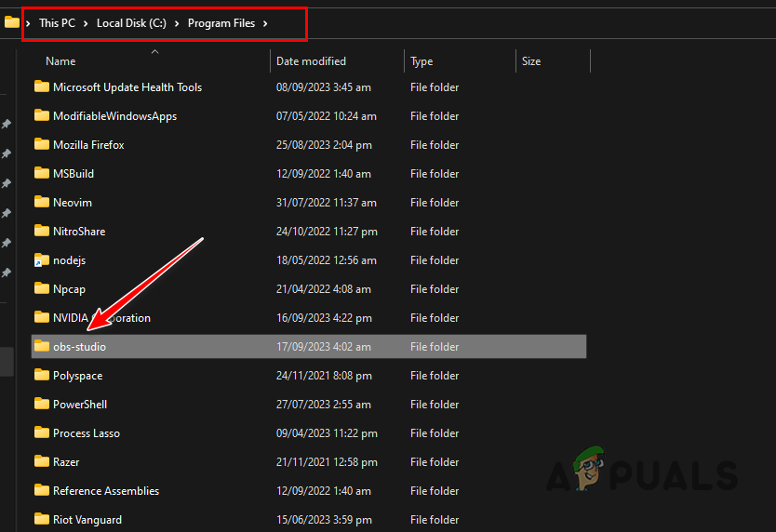The width and height of the screenshot is (776, 532).
Task: Expand the chevron after Local Disk (C:)
Action: [x=177, y=23]
